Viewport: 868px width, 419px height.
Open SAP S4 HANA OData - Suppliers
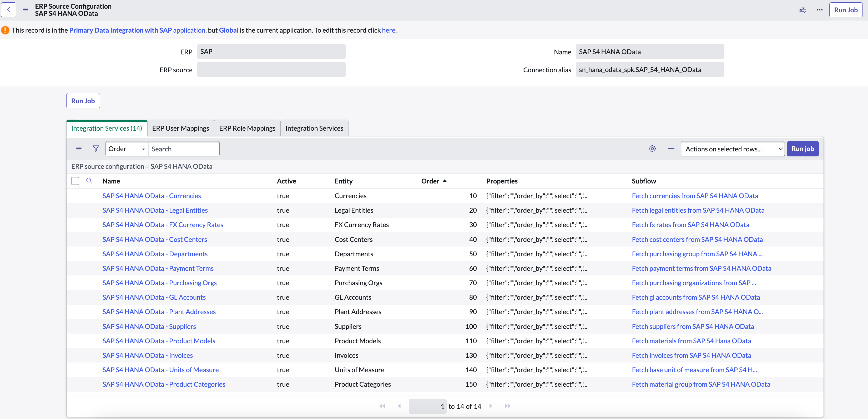[149, 326]
